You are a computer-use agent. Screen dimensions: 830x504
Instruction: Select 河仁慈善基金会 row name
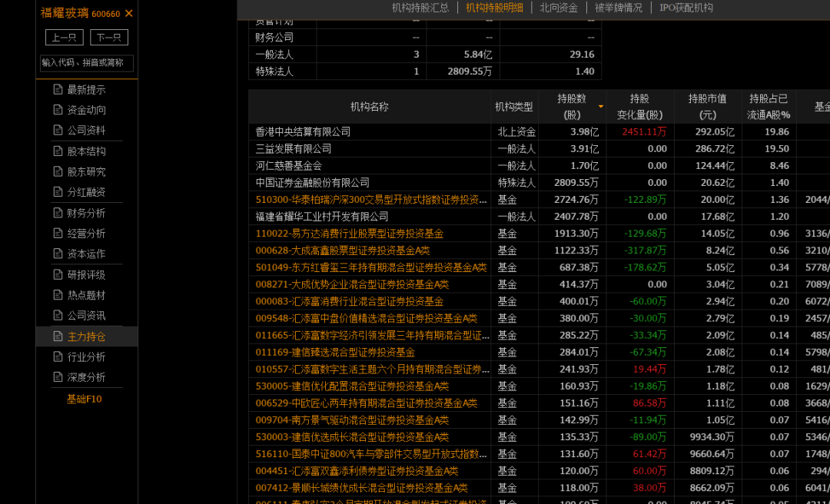[x=288, y=166]
